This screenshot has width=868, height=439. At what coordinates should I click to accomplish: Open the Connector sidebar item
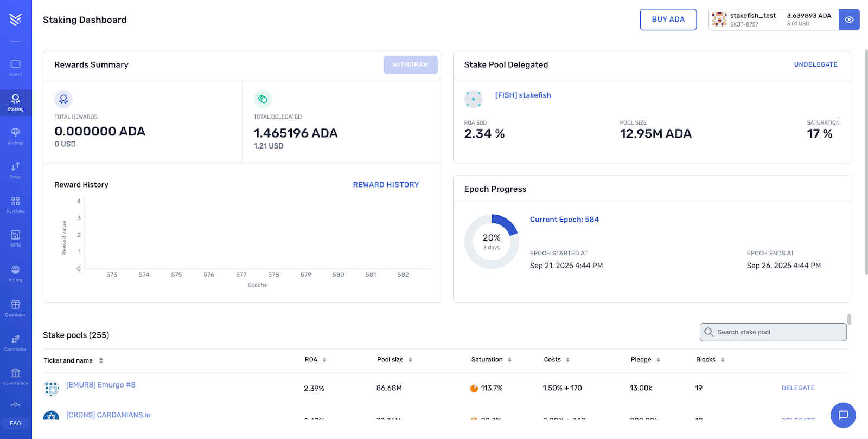pyautogui.click(x=16, y=342)
